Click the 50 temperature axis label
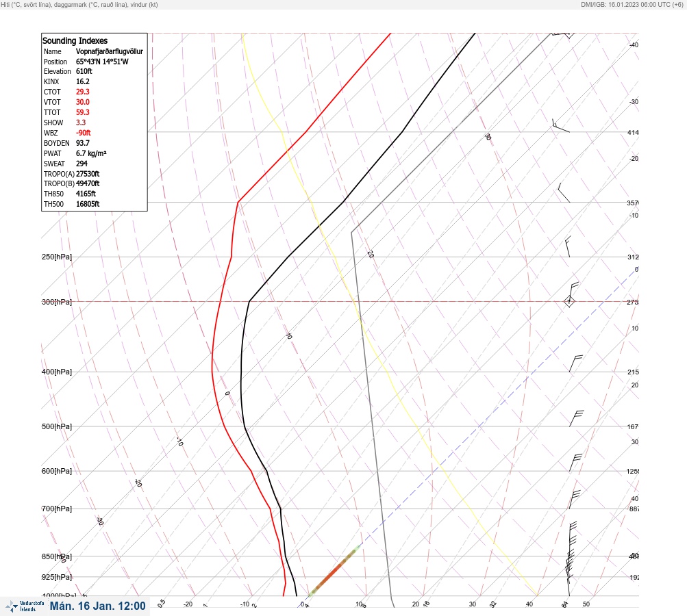The image size is (687, 616). coord(586,604)
